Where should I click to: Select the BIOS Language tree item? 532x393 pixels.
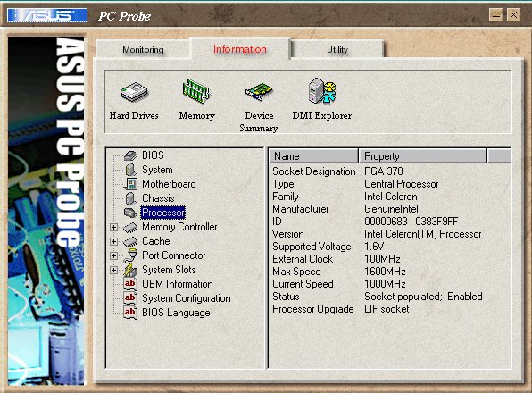176,313
